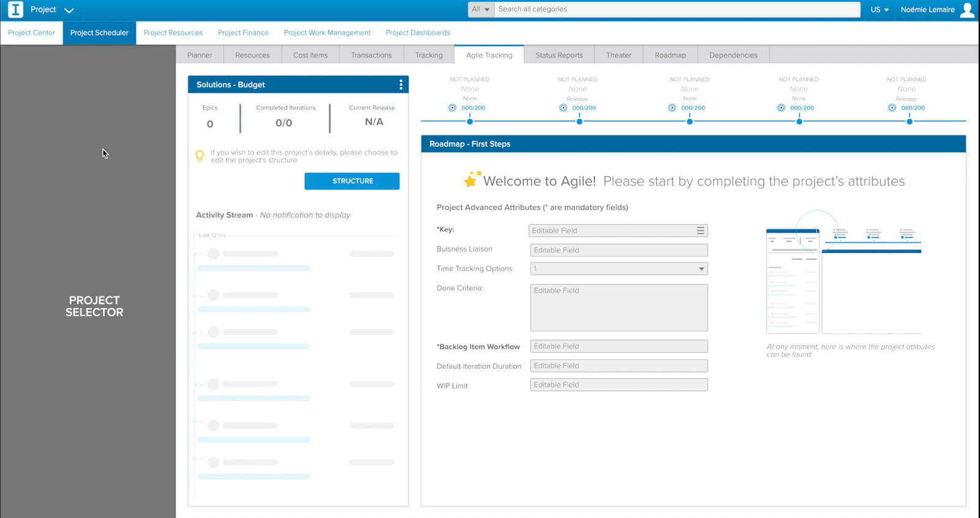Focus the Search all categories field
980x518 pixels.
click(x=677, y=9)
